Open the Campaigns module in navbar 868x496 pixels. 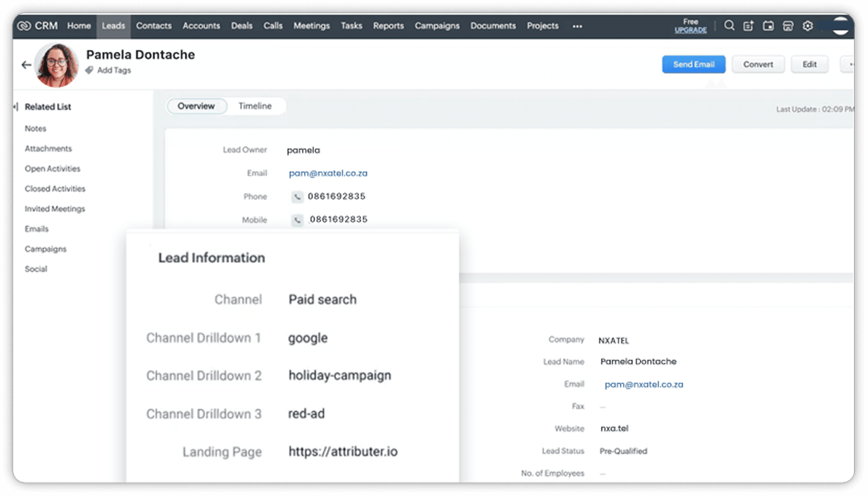(437, 26)
